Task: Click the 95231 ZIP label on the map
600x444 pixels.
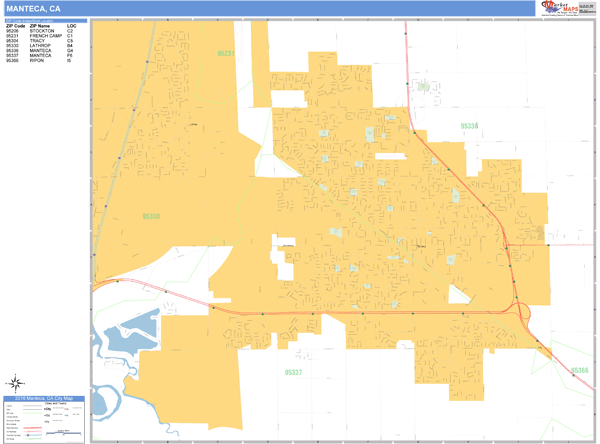Action: coord(227,54)
